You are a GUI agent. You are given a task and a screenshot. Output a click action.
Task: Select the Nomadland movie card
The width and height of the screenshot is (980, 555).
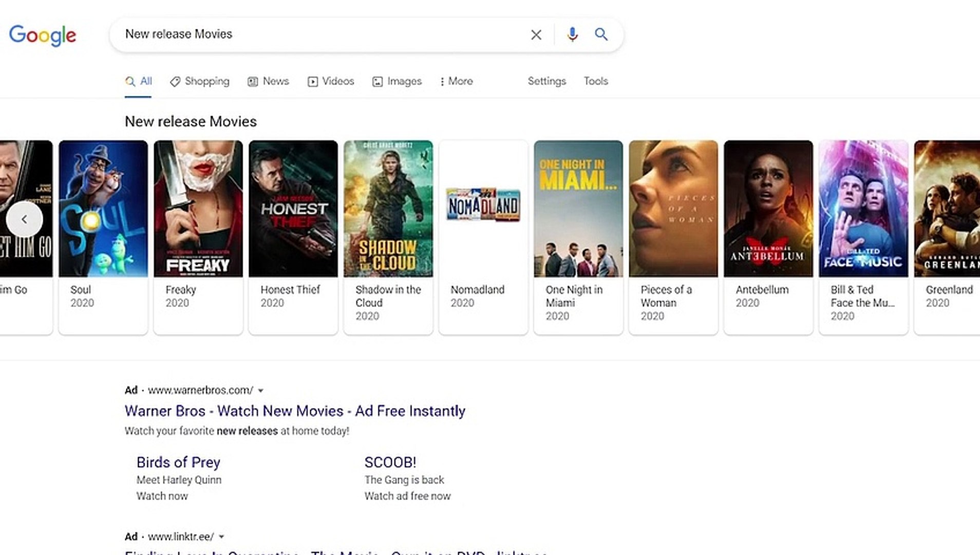(x=483, y=236)
